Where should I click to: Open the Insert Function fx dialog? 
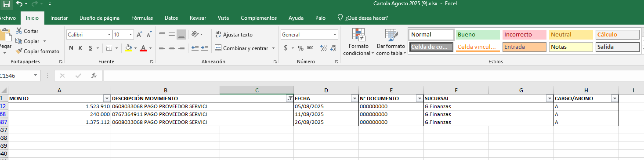click(94, 76)
